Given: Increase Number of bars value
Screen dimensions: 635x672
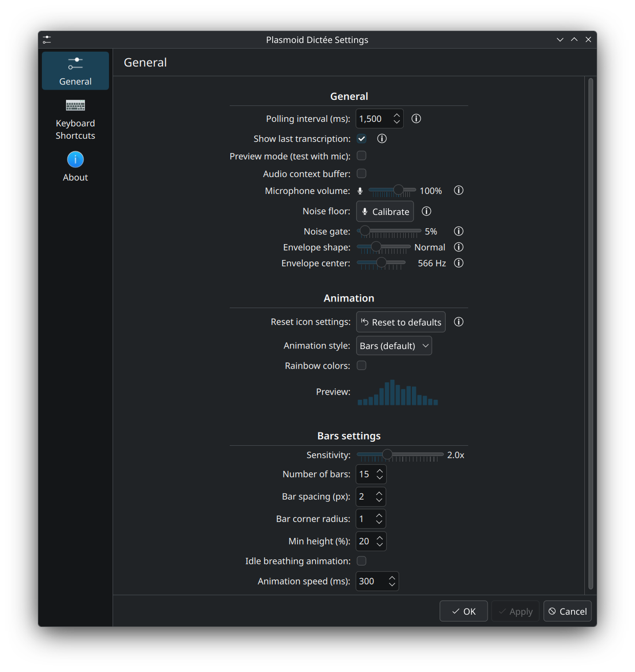Looking at the screenshot, I should 380,471.
